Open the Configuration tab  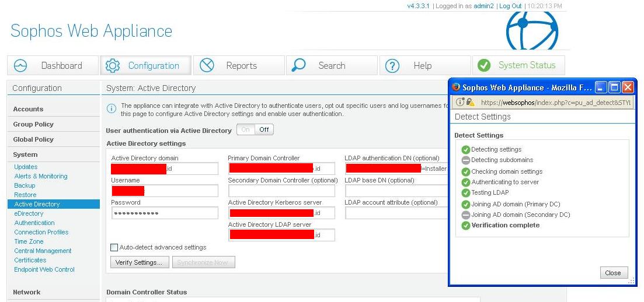coord(146,65)
